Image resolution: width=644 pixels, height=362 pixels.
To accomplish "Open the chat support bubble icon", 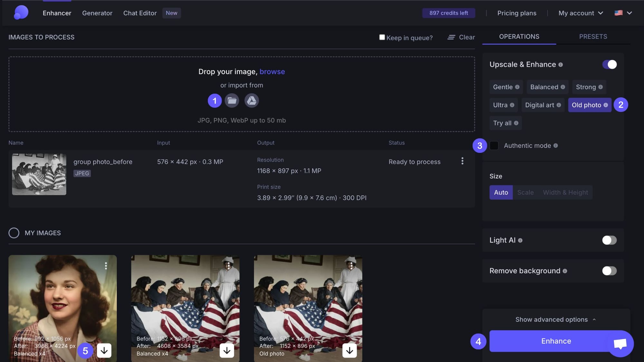I will [x=620, y=343].
